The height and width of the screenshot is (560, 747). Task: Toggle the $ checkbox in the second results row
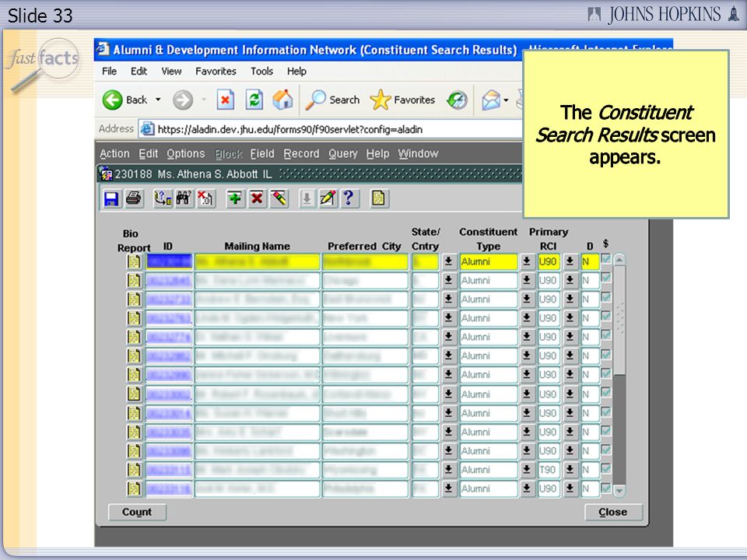606,278
